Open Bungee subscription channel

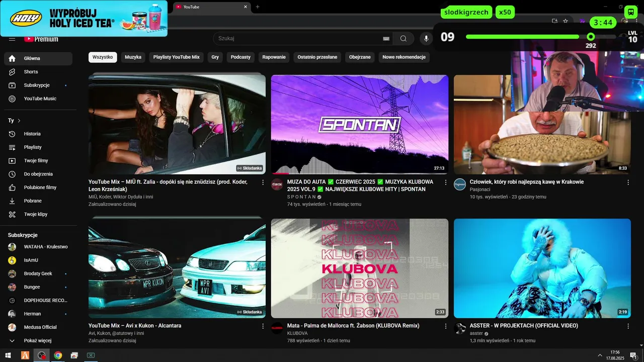tap(38, 287)
